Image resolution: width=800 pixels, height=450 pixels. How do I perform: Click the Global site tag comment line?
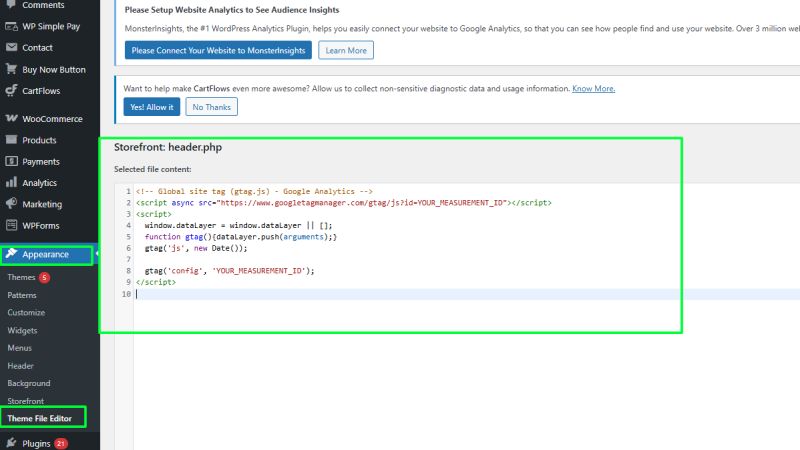click(x=254, y=191)
